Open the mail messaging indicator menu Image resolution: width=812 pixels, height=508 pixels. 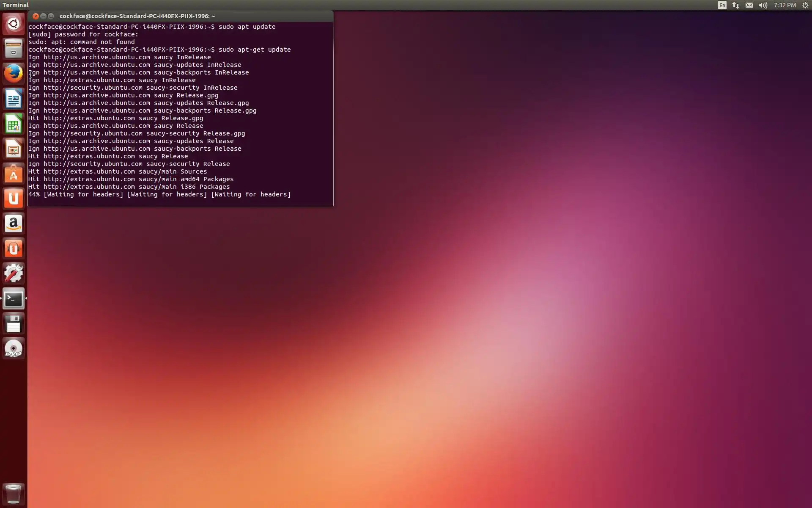[749, 5]
